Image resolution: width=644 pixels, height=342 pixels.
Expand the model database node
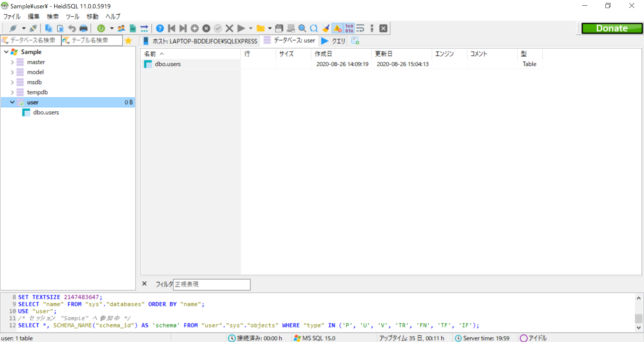(x=12, y=72)
